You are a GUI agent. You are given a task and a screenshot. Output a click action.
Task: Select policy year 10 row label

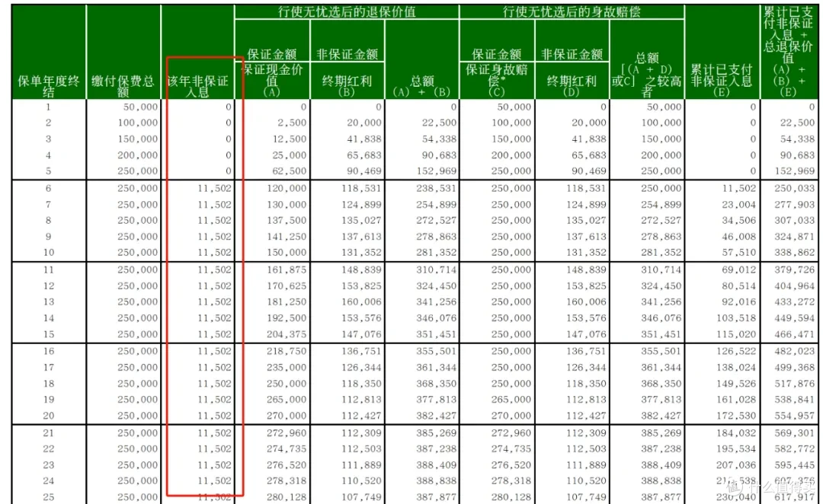pos(48,252)
